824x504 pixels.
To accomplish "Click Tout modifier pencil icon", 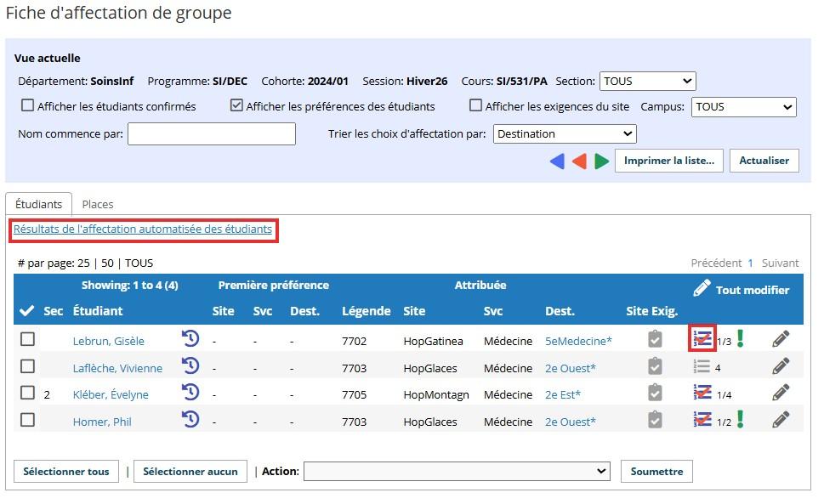I will 702,289.
